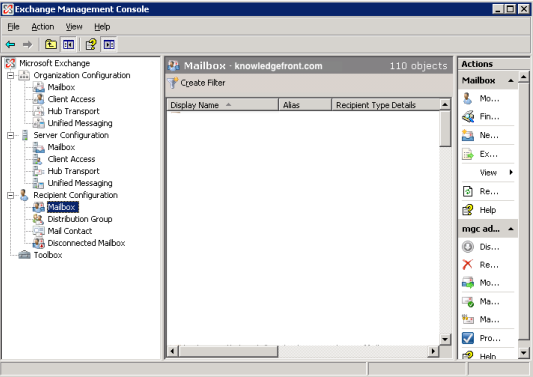The image size is (533, 377).
Task: Click Help link in Mailbox actions section
Action: pos(488,210)
